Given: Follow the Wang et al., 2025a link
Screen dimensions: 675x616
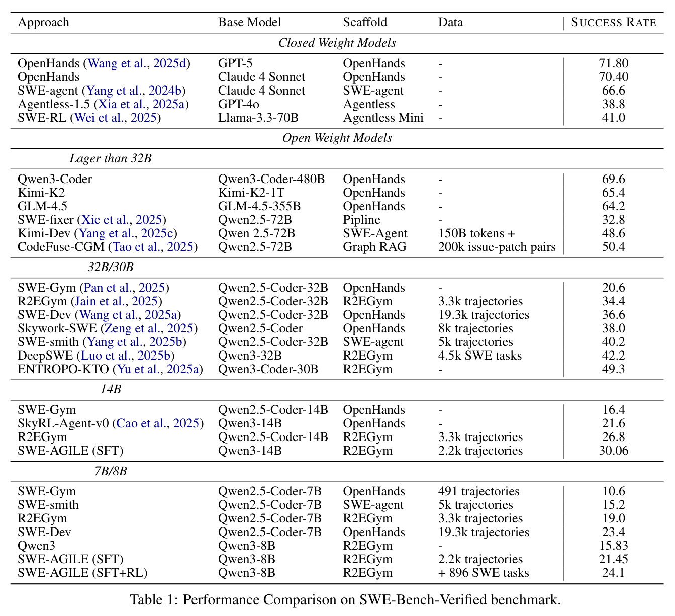Looking at the screenshot, I should coord(128,315).
